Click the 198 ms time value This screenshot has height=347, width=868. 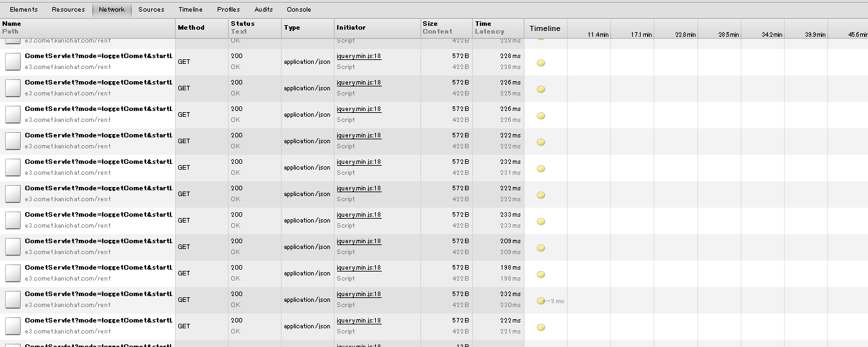point(510,268)
